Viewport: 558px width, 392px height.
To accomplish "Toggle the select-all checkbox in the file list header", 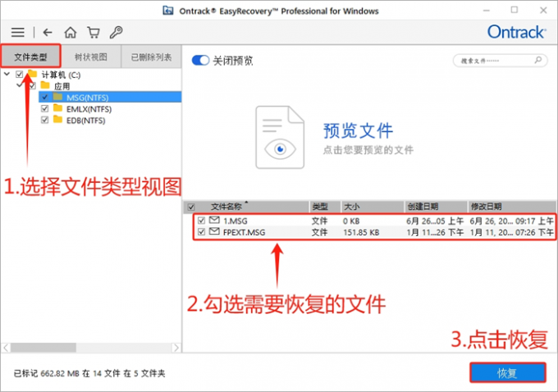I will [191, 207].
